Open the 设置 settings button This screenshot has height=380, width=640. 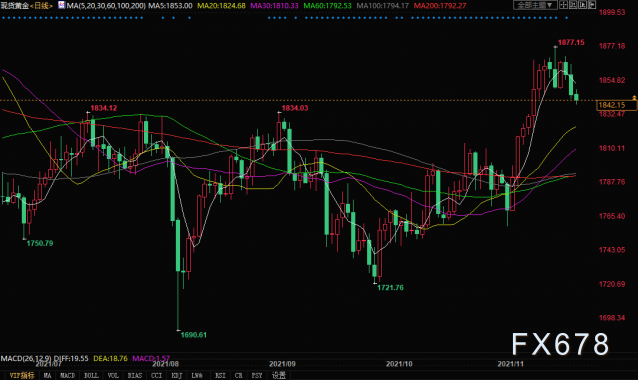tap(279, 375)
